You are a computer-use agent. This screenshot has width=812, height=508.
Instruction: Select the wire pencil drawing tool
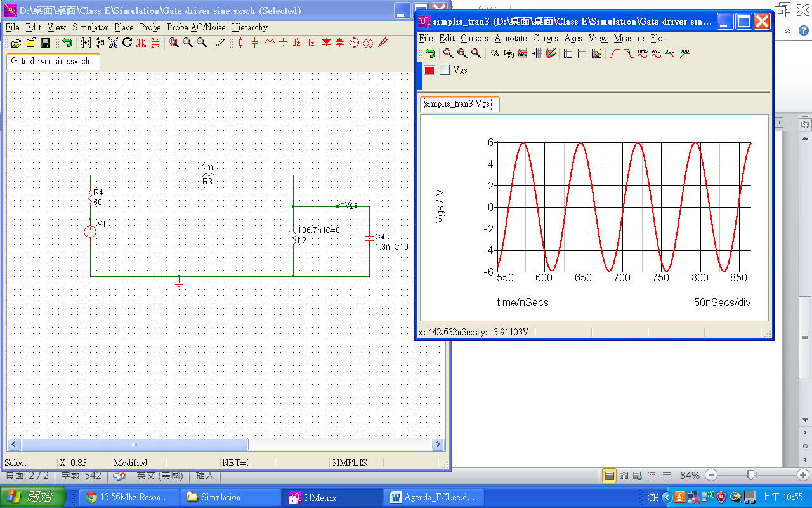point(220,43)
